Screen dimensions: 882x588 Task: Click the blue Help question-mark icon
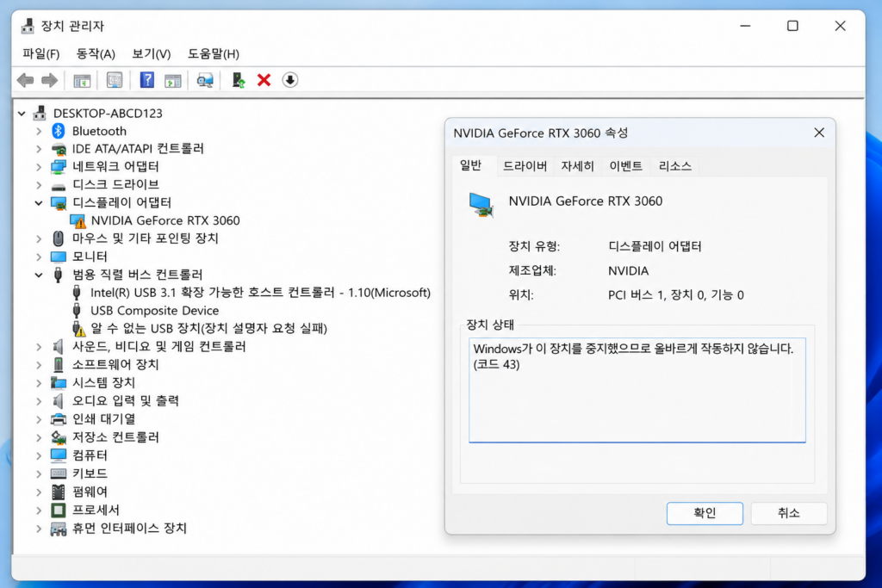coord(146,80)
